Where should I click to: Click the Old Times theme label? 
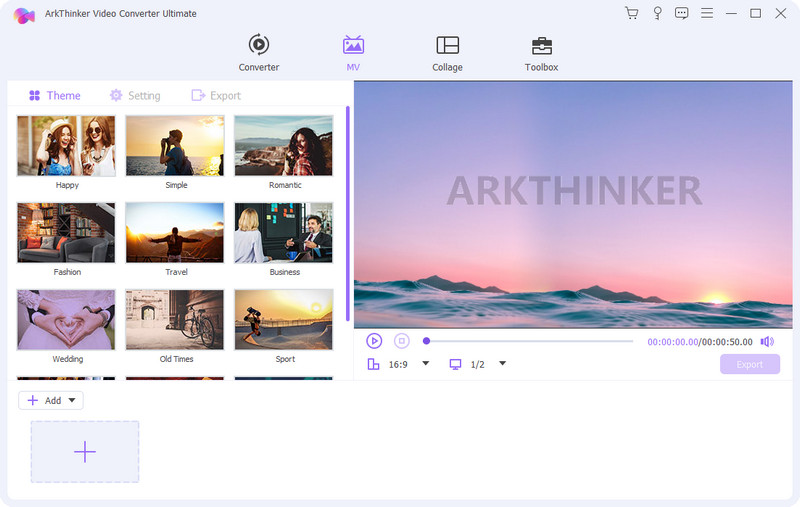coord(177,359)
